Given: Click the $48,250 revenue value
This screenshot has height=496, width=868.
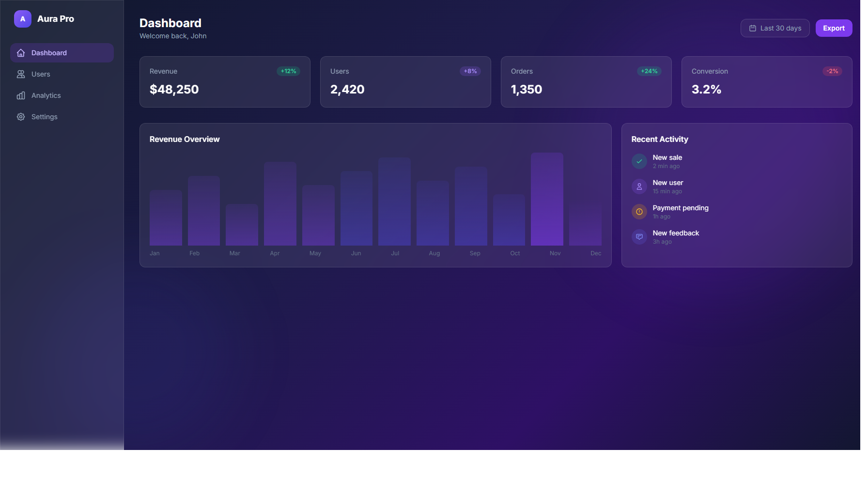Looking at the screenshot, I should coord(174,90).
